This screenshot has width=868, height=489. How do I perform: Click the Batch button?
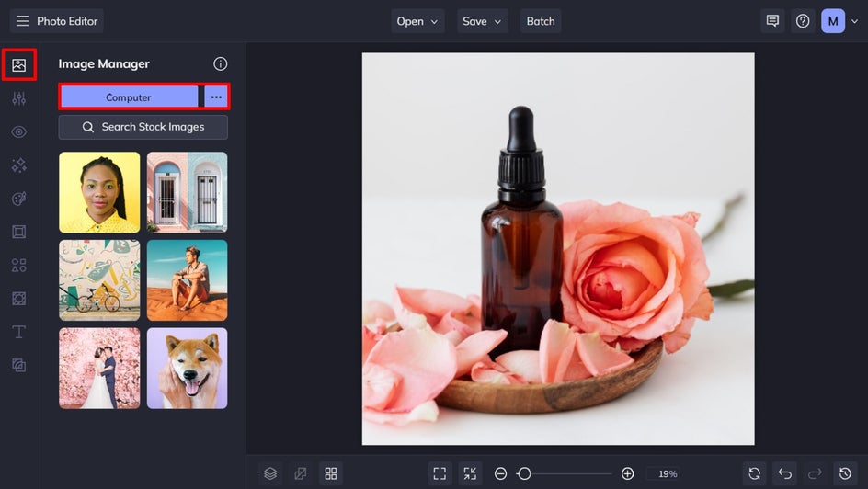coord(541,21)
